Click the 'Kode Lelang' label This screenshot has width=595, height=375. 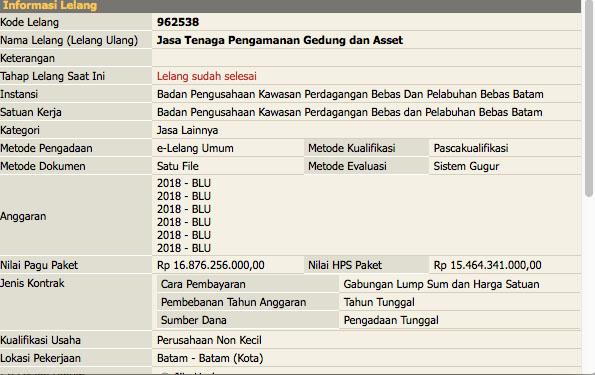tap(30, 22)
